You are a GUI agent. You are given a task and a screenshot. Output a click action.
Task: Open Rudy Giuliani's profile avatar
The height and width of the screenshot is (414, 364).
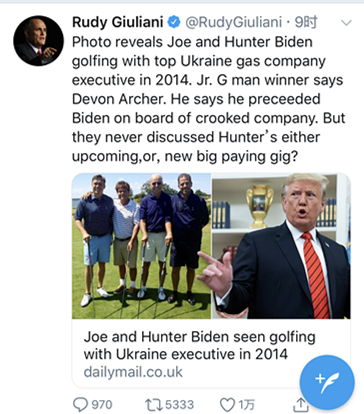(38, 40)
